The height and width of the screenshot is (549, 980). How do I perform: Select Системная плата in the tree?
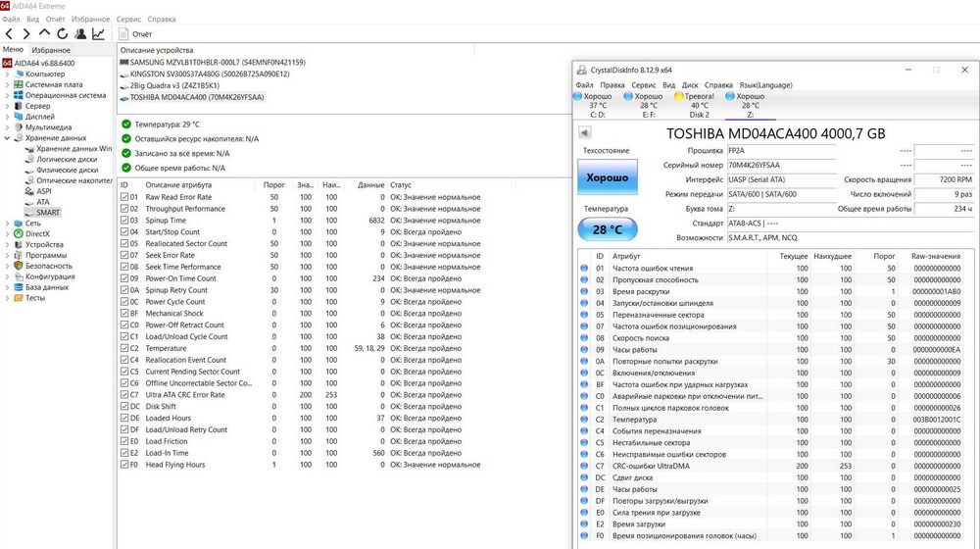(54, 84)
